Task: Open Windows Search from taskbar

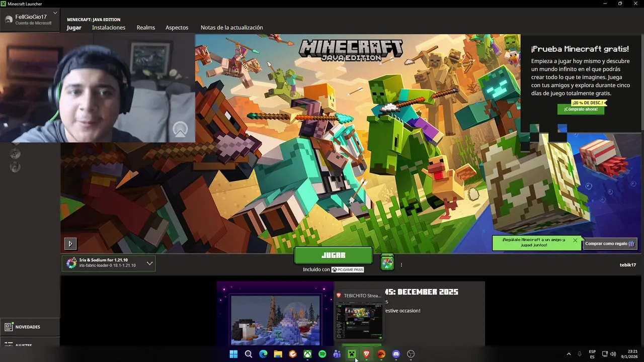Action: 248,354
